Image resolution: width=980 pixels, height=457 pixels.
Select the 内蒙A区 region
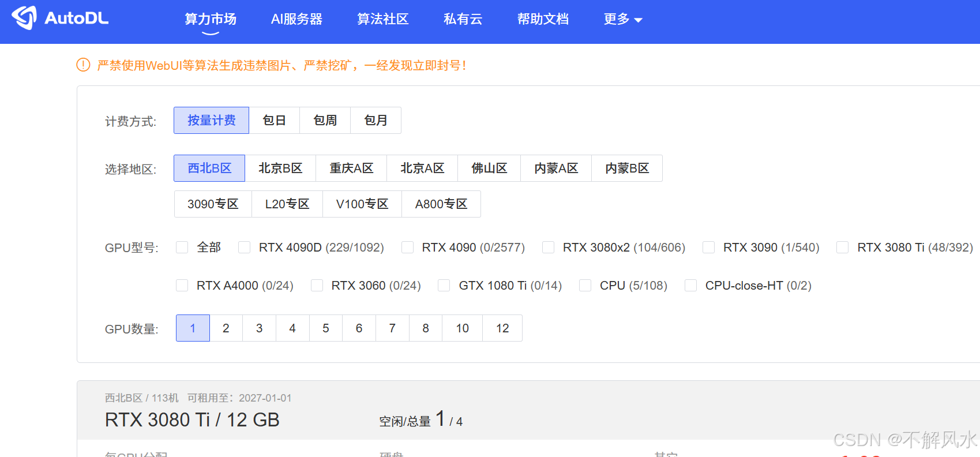pos(556,168)
